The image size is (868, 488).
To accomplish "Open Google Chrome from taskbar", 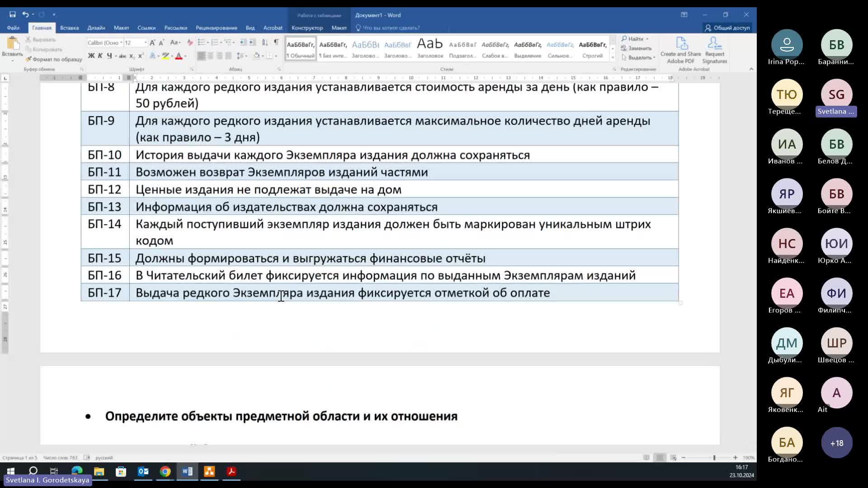I will pos(165,471).
